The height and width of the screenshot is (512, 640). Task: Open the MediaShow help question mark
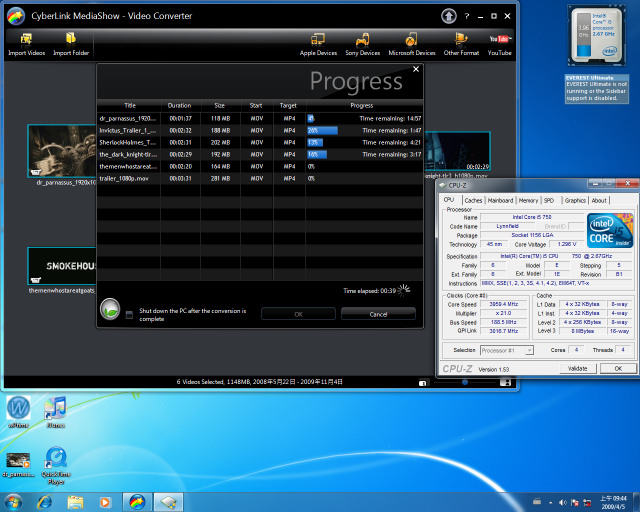tap(467, 16)
